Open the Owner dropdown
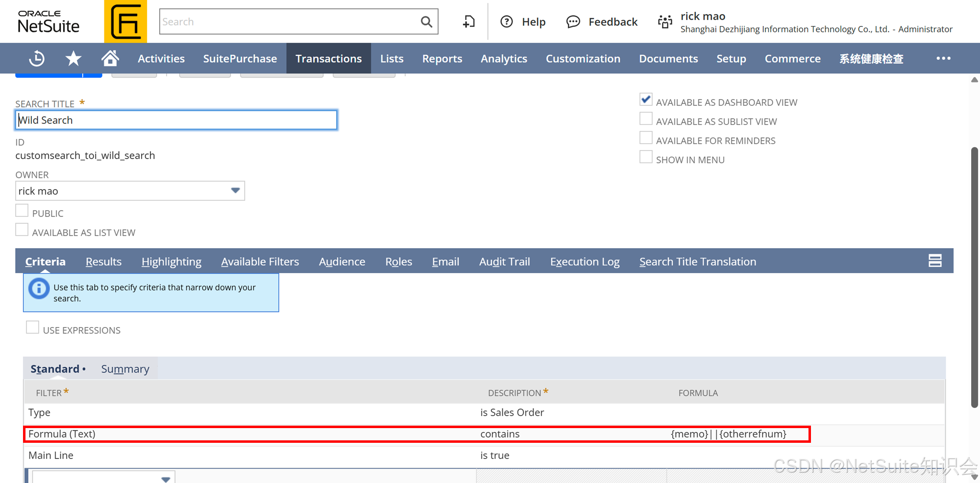This screenshot has height=483, width=980. click(x=236, y=191)
